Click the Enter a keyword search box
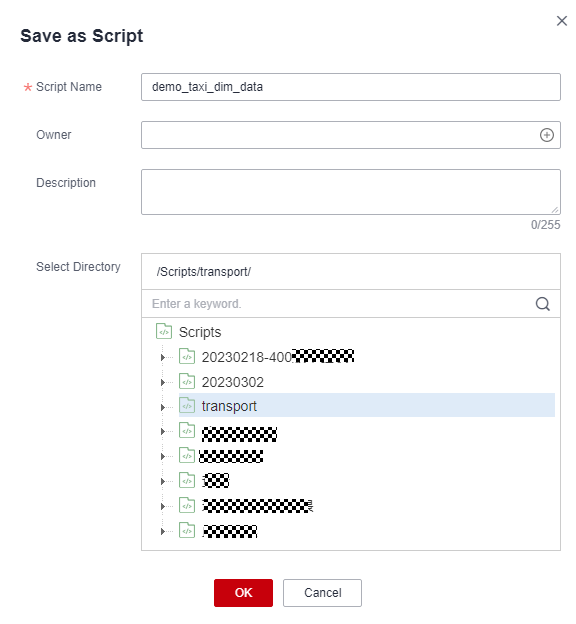Viewport: 576px width, 624px height. tap(338, 304)
